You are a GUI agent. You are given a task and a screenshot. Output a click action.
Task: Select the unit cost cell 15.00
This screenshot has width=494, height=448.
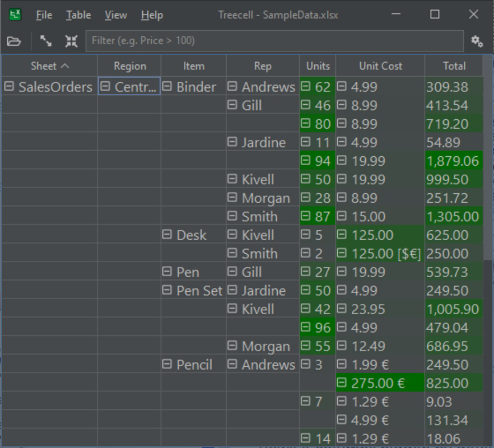pyautogui.click(x=380, y=216)
